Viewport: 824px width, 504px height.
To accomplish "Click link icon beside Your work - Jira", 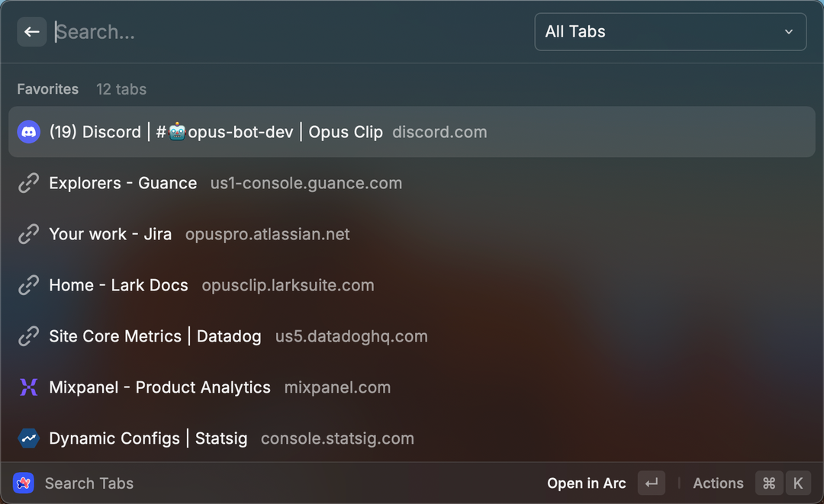I will [28, 234].
